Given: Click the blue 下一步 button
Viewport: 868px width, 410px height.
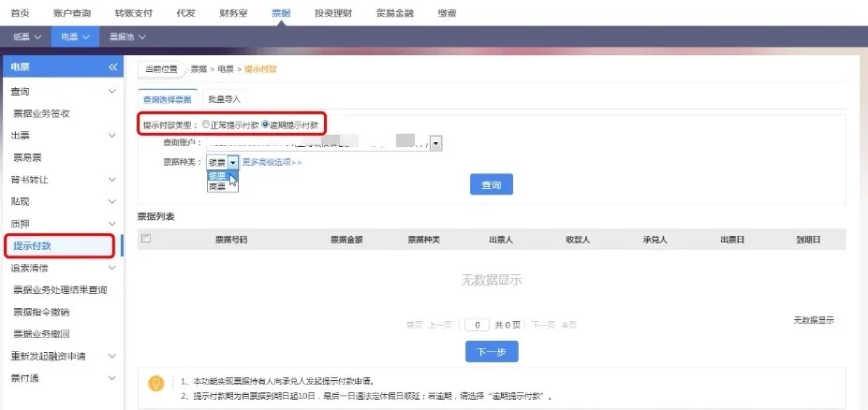Looking at the screenshot, I should (492, 351).
